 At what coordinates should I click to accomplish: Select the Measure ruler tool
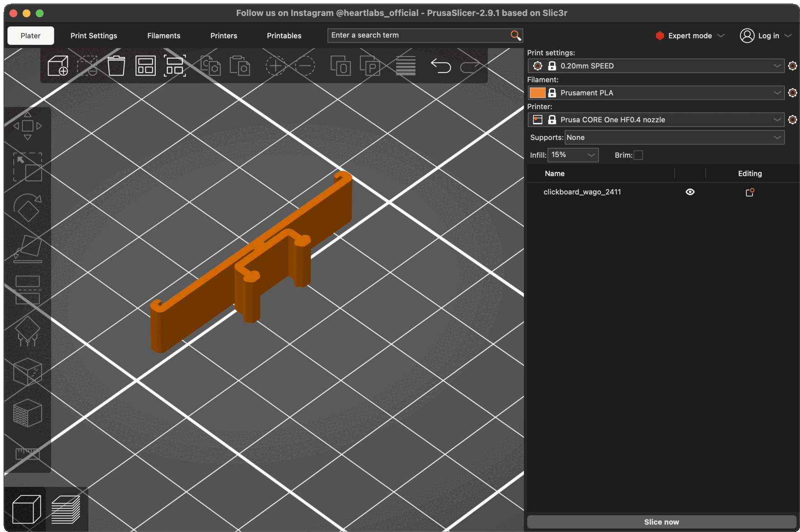(x=28, y=453)
